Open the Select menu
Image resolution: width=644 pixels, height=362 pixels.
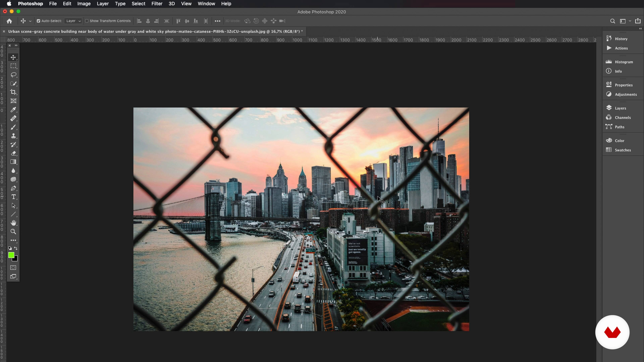(x=138, y=4)
